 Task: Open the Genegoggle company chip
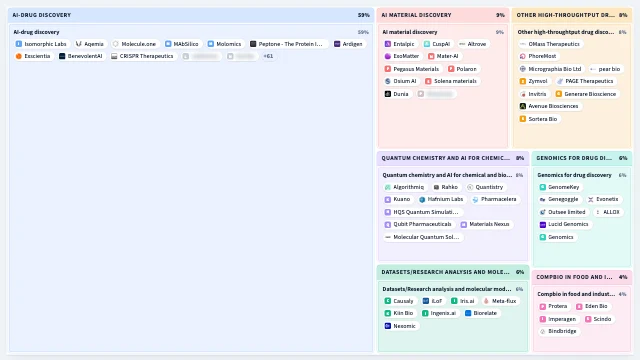(559, 200)
